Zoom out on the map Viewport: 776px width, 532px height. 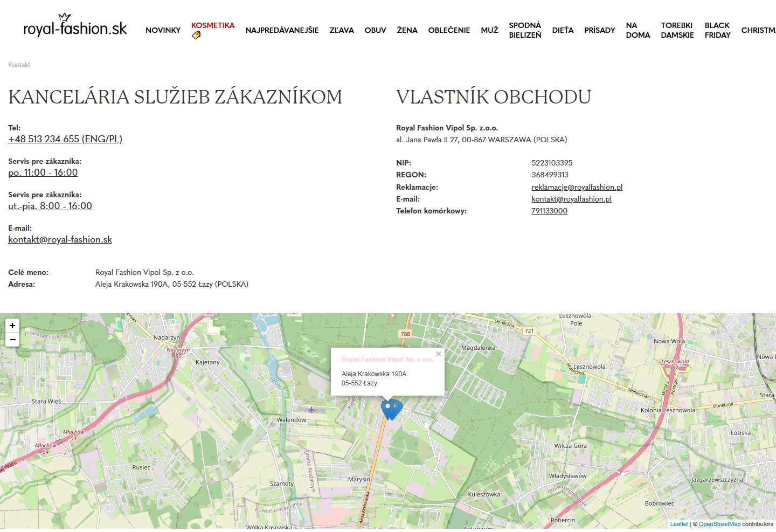click(12, 340)
